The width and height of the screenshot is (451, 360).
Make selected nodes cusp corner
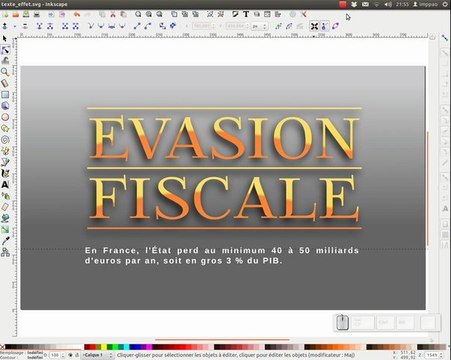91,26
